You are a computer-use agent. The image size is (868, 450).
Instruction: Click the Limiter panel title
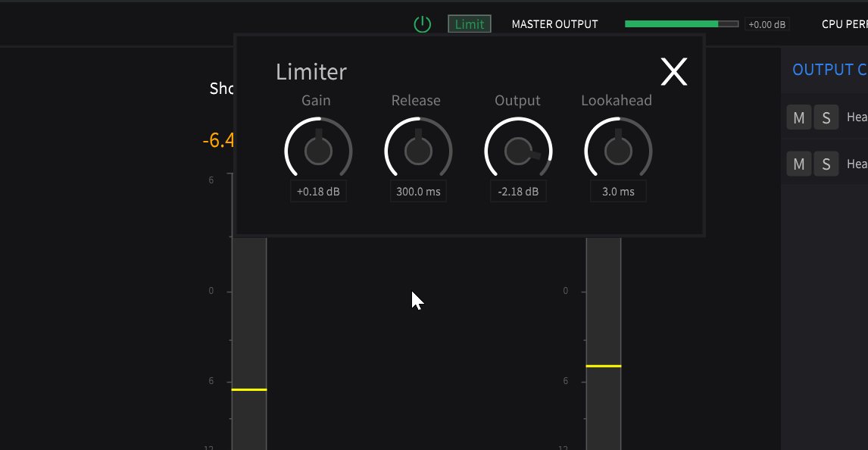311,72
